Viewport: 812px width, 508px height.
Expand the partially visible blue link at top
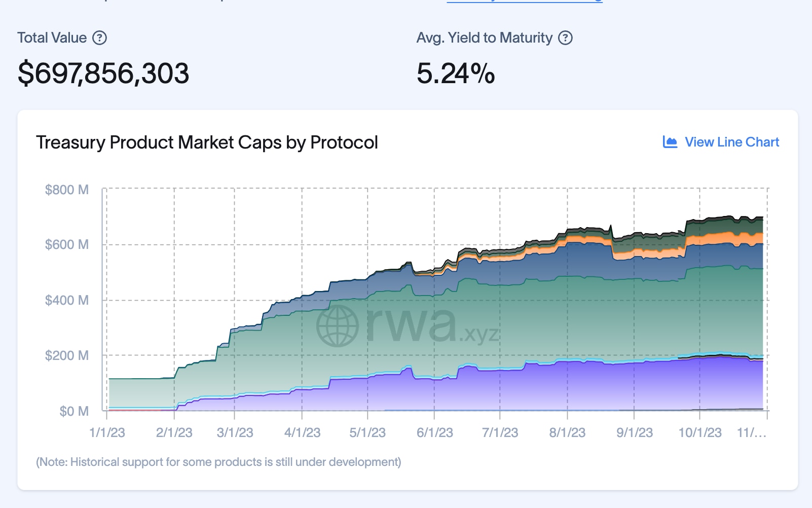coord(525,2)
